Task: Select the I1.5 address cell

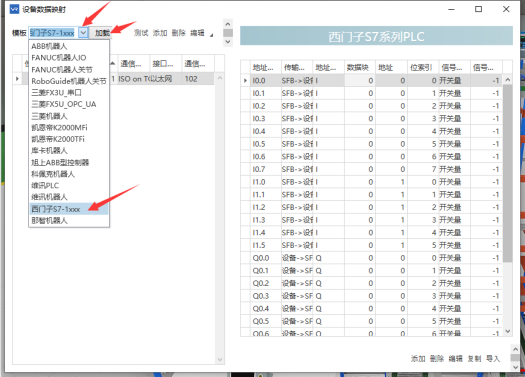Action: pos(265,245)
